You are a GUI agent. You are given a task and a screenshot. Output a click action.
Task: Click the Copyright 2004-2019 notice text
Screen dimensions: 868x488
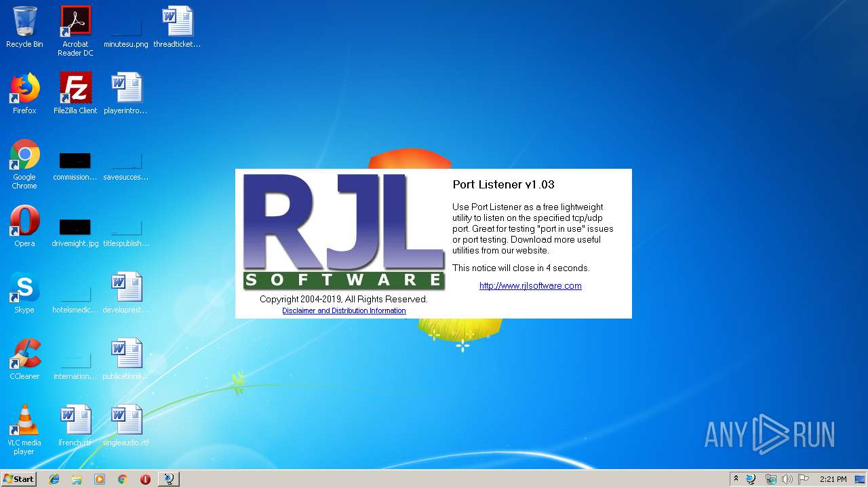pyautogui.click(x=344, y=299)
